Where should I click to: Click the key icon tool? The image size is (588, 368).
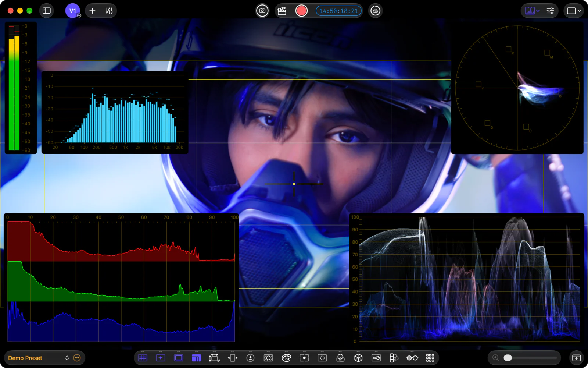coord(376,358)
